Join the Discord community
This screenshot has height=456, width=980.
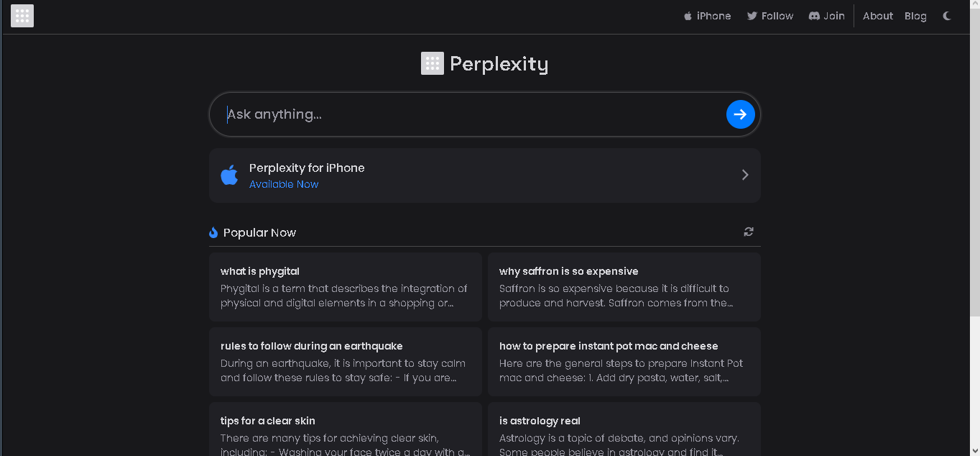826,16
